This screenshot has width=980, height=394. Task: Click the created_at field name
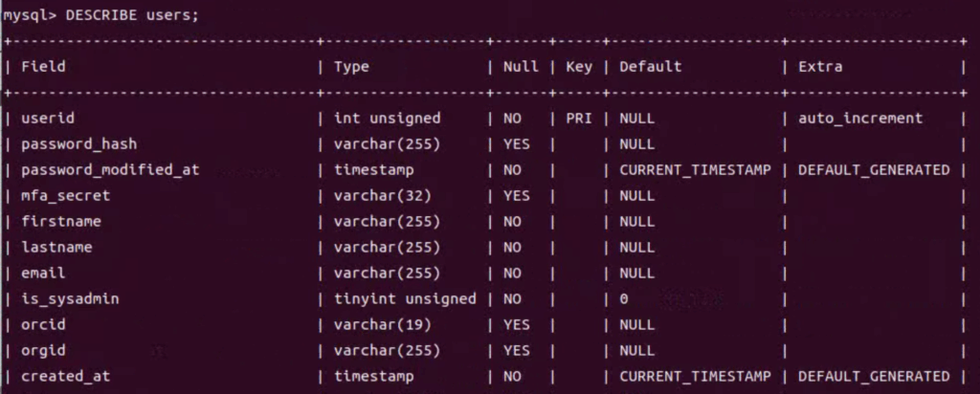(x=66, y=376)
